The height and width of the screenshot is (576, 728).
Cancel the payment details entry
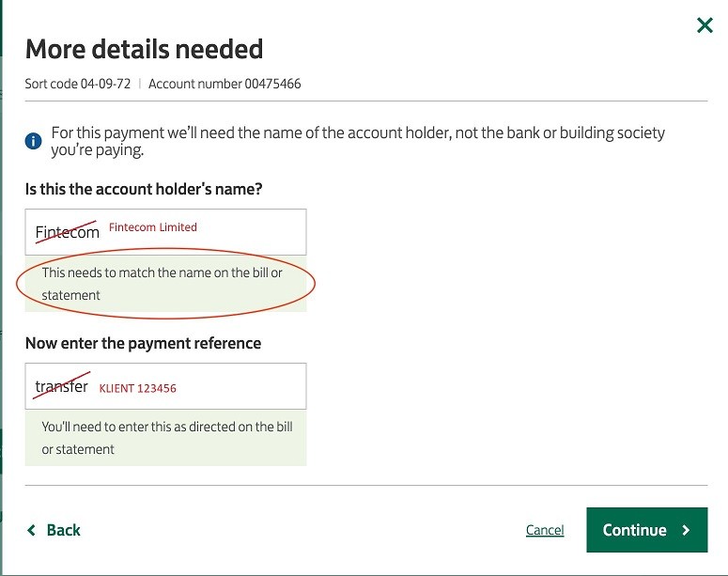[x=545, y=531]
